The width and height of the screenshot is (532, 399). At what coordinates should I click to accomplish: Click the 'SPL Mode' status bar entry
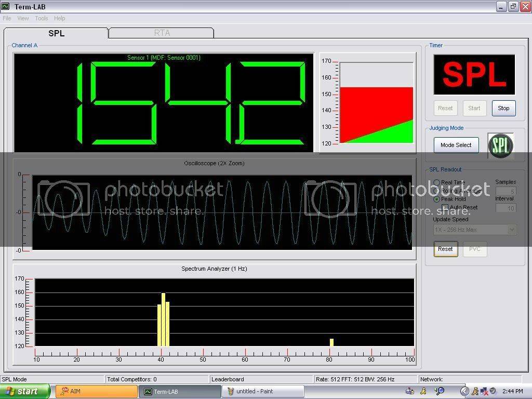click(x=14, y=379)
